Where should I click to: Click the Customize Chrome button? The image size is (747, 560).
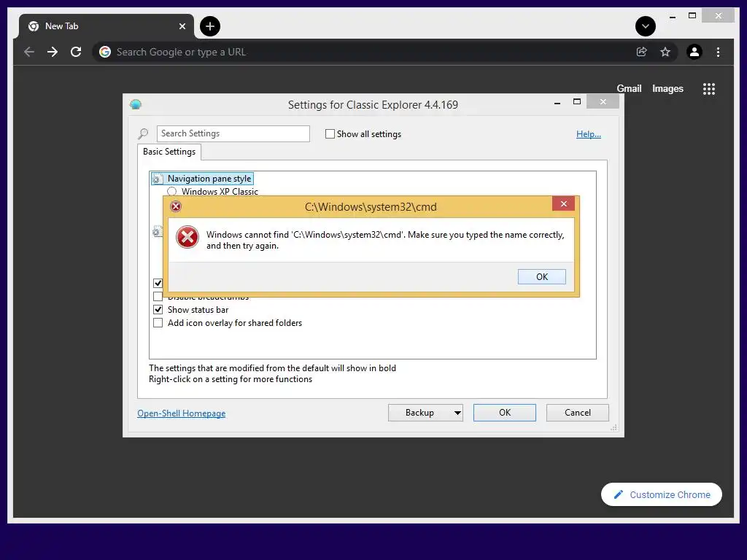(x=661, y=494)
